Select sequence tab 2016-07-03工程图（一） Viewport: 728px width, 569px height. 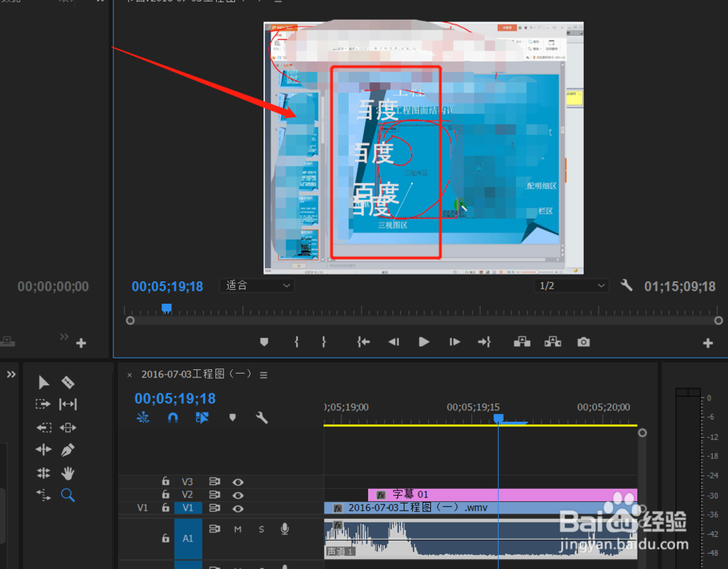pyautogui.click(x=197, y=374)
